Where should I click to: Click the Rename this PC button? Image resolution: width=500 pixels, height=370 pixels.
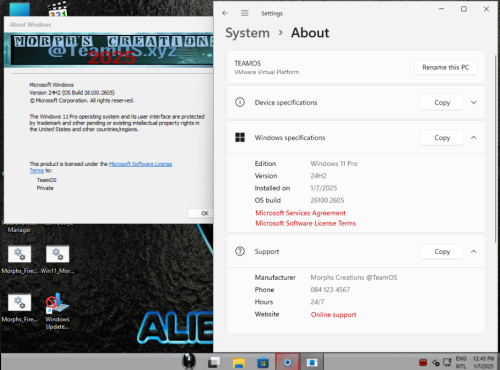[x=446, y=67]
